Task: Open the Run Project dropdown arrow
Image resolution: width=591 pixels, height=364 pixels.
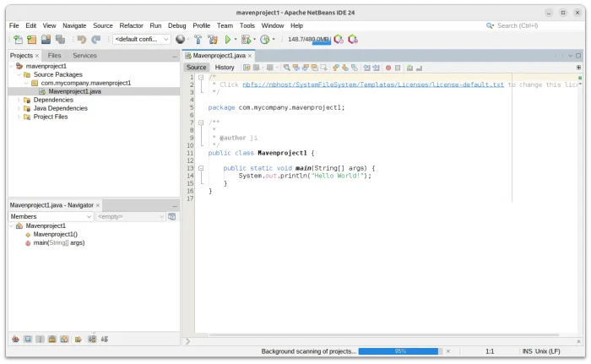Action: pos(236,39)
